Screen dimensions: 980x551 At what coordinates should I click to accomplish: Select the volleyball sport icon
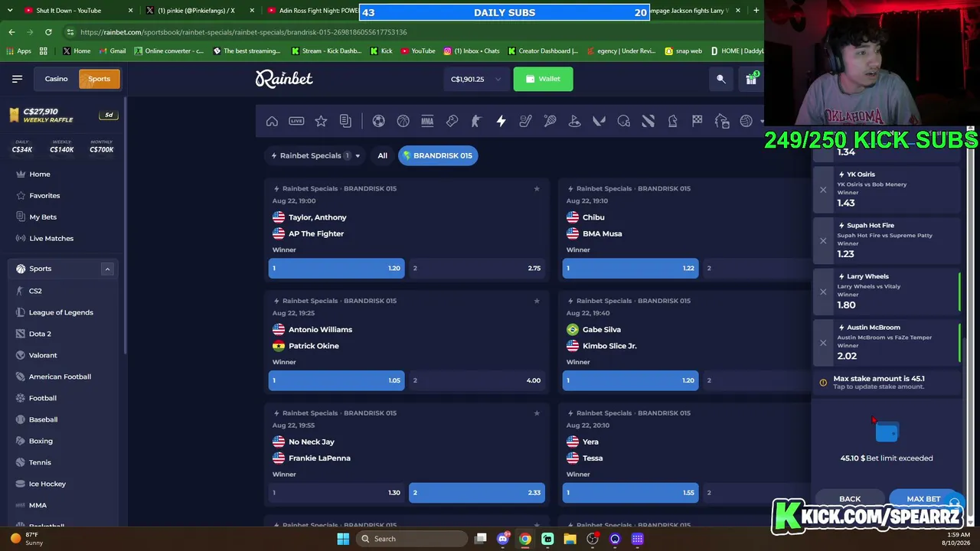point(746,121)
